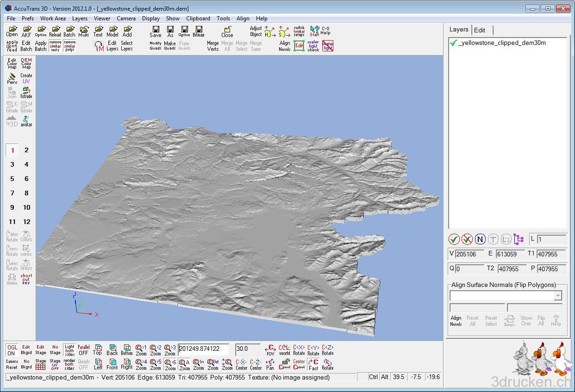Viewport: 575px width, 392px height.
Task: Click the water tight check icon
Action: click(313, 45)
